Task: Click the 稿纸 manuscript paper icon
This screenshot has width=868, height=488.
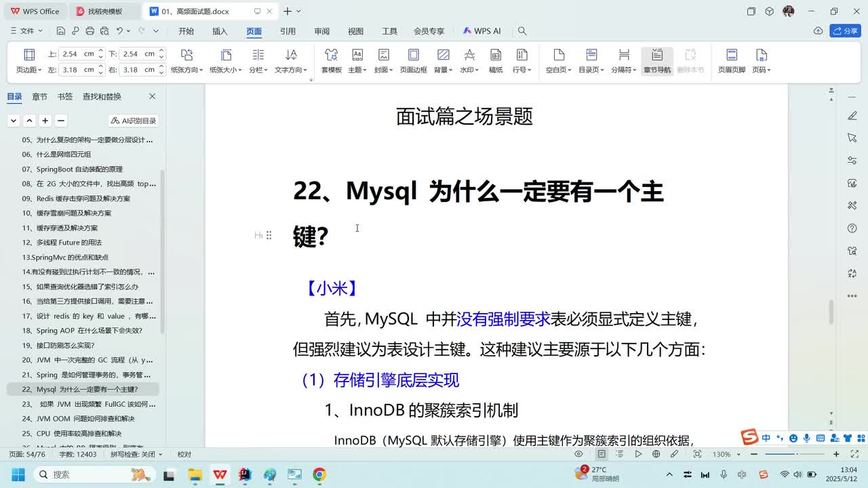Action: pos(496,61)
